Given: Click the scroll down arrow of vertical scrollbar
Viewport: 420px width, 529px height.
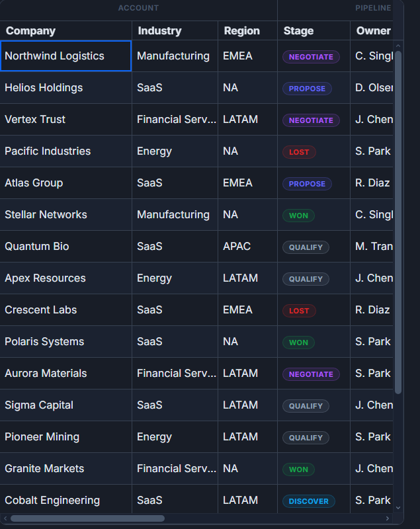Looking at the screenshot, I should pos(398,508).
